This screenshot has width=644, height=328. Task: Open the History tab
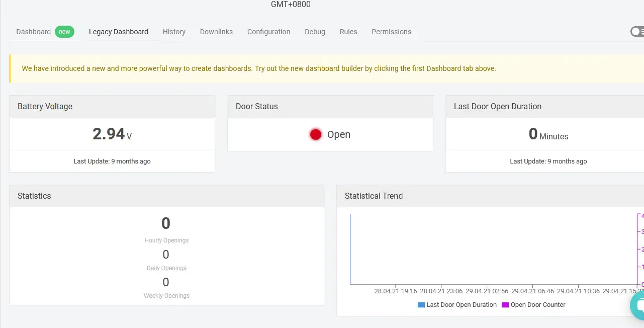(x=174, y=32)
